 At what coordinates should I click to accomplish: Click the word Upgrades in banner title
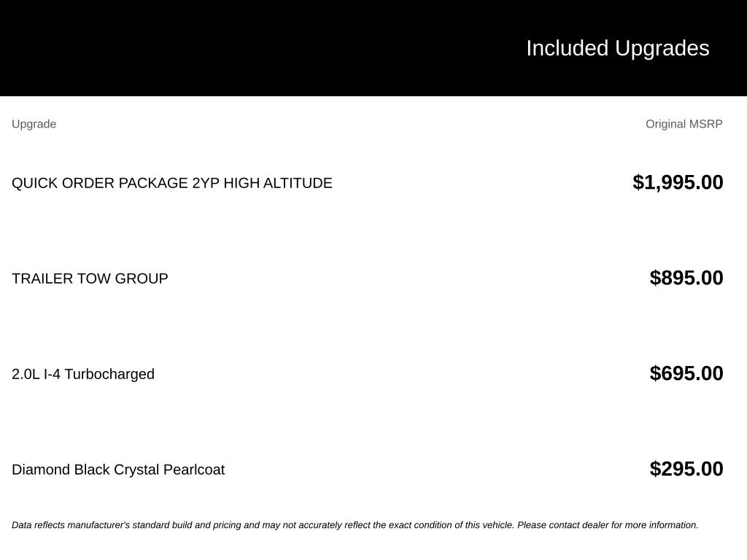(662, 49)
